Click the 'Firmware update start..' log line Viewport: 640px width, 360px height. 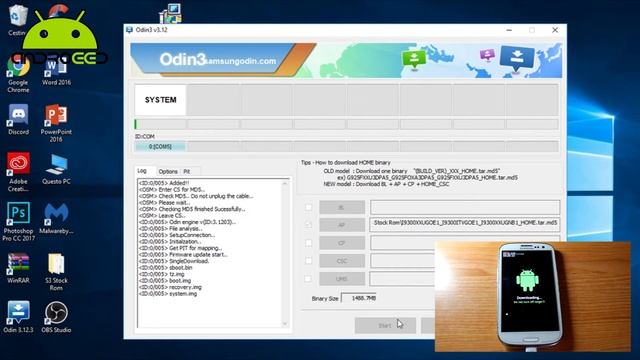(x=183, y=255)
